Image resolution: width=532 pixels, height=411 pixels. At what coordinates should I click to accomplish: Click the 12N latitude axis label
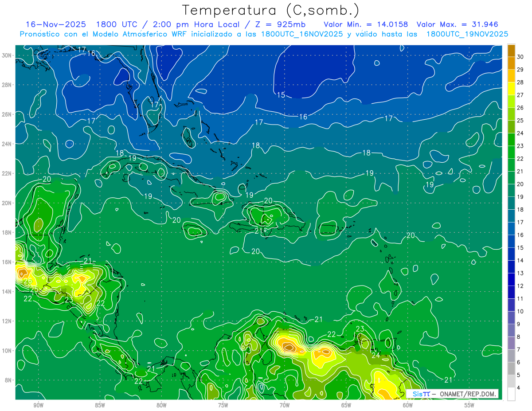(x=7, y=321)
